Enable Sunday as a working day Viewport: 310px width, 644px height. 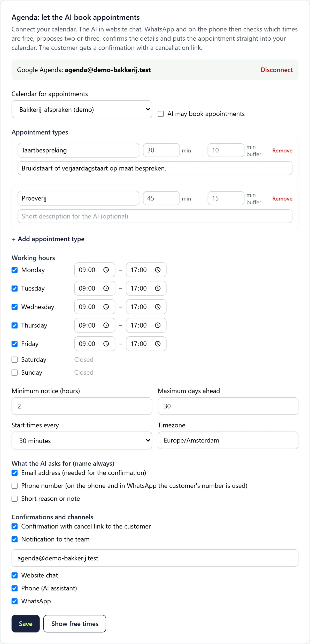[15, 373]
